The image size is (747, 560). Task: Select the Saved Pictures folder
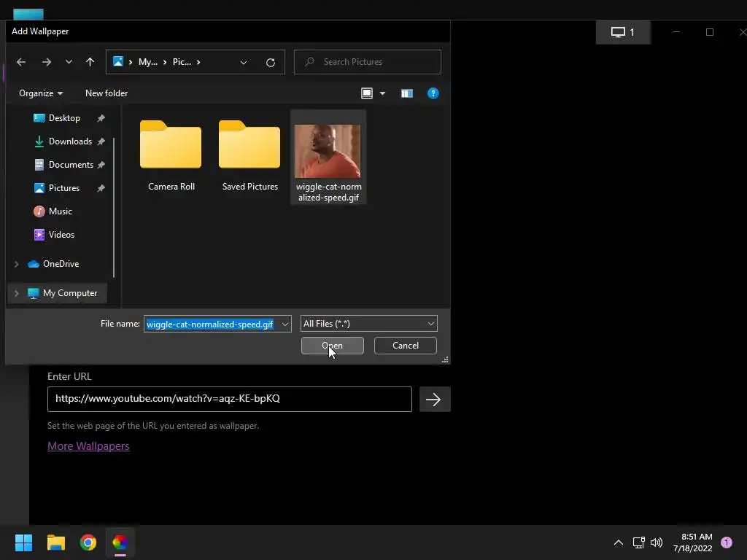click(249, 156)
